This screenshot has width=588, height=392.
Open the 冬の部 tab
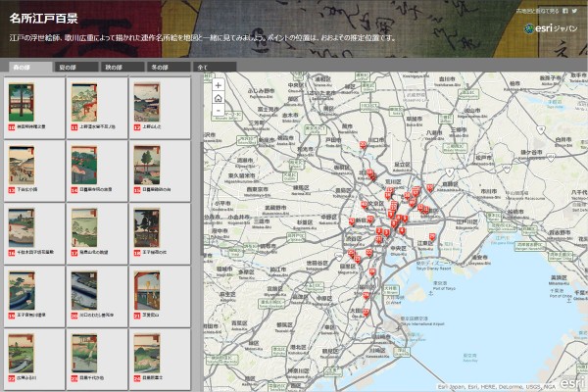coord(160,67)
